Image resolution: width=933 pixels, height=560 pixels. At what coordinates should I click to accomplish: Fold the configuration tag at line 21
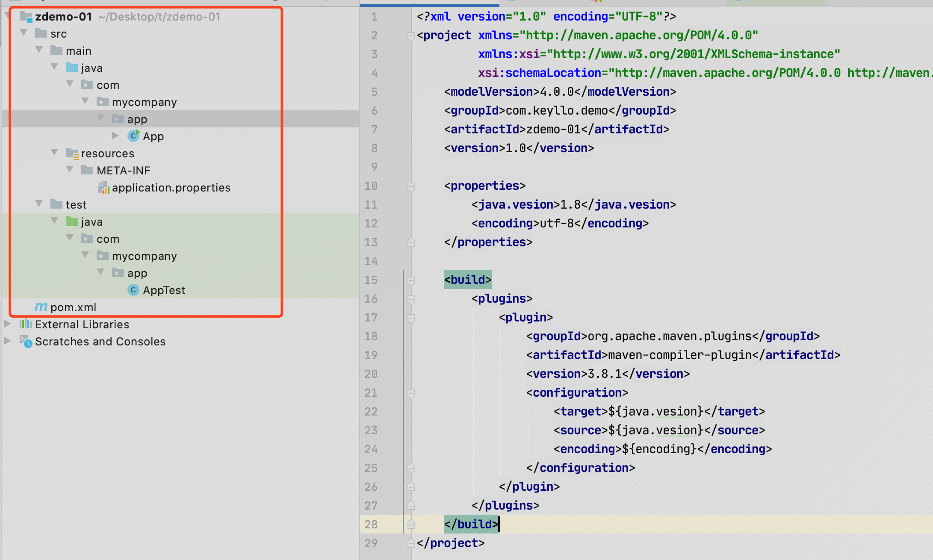click(411, 393)
